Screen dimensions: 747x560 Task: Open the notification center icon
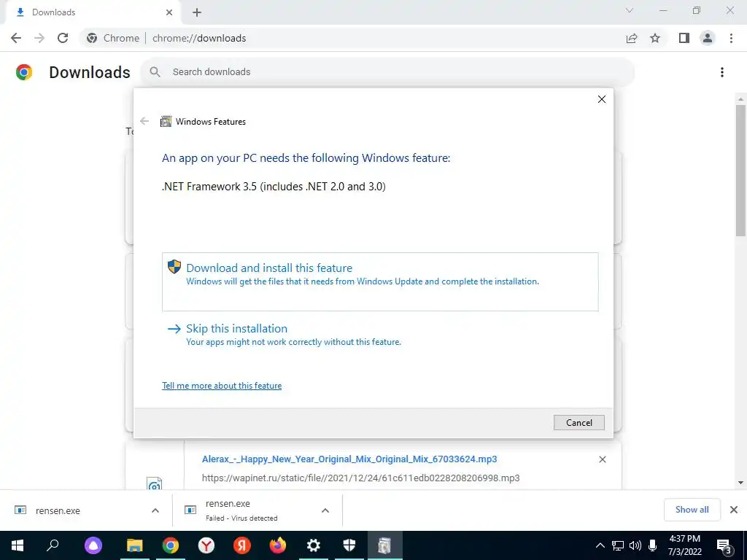point(724,547)
